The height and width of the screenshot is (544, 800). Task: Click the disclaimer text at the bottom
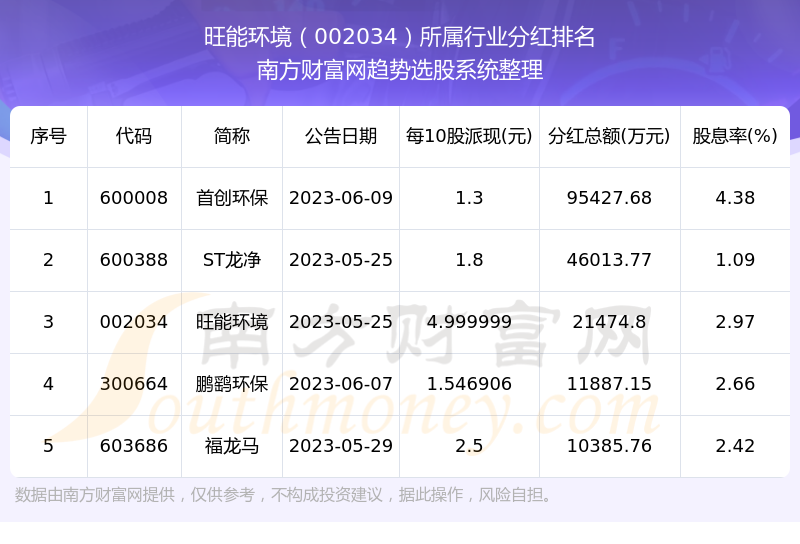click(x=285, y=495)
